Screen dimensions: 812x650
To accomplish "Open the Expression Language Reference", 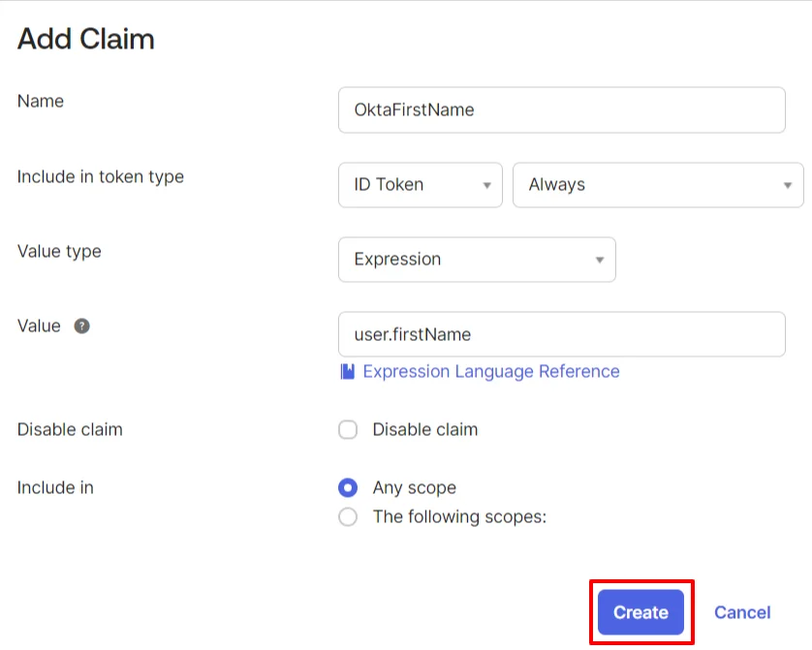I will pos(489,371).
